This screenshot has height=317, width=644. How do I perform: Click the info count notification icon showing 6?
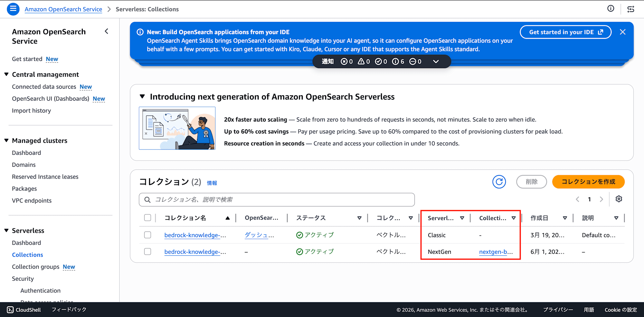[395, 61]
